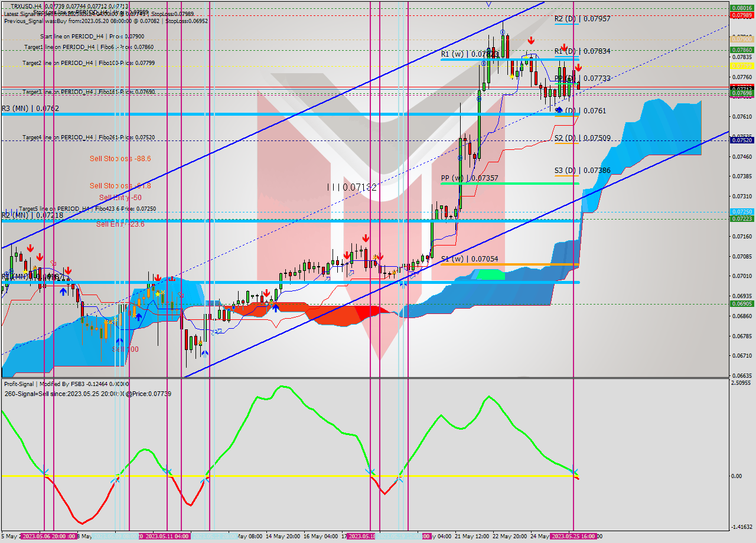Viewport: 756px width, 543px height.
Task: Select the 2023.05.11 04:00 magenta time tag
Action: pyautogui.click(x=167, y=537)
